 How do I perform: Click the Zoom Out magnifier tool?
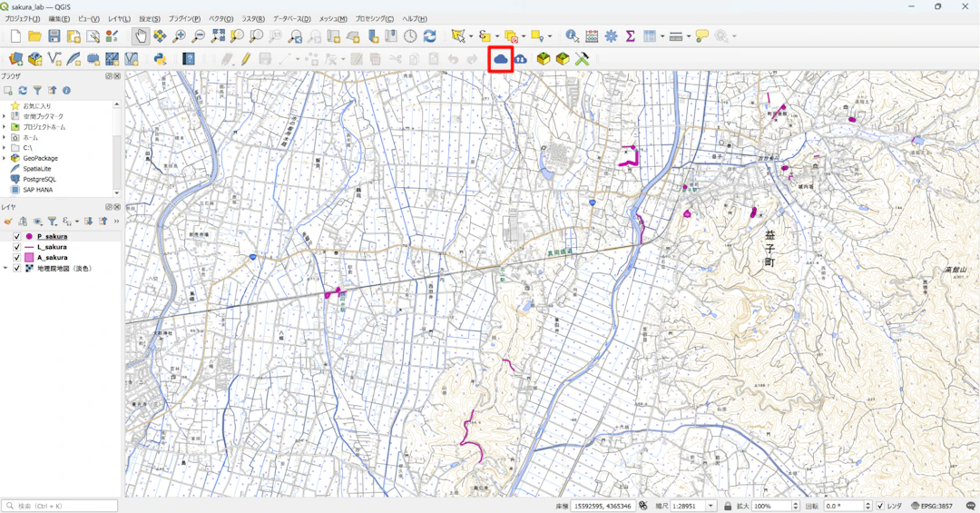coord(198,36)
